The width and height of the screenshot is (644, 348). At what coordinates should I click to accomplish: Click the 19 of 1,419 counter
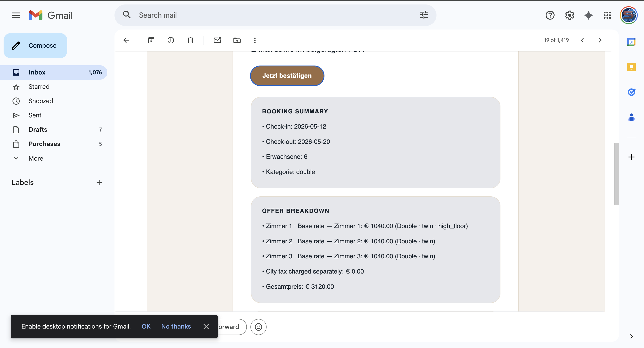point(556,40)
